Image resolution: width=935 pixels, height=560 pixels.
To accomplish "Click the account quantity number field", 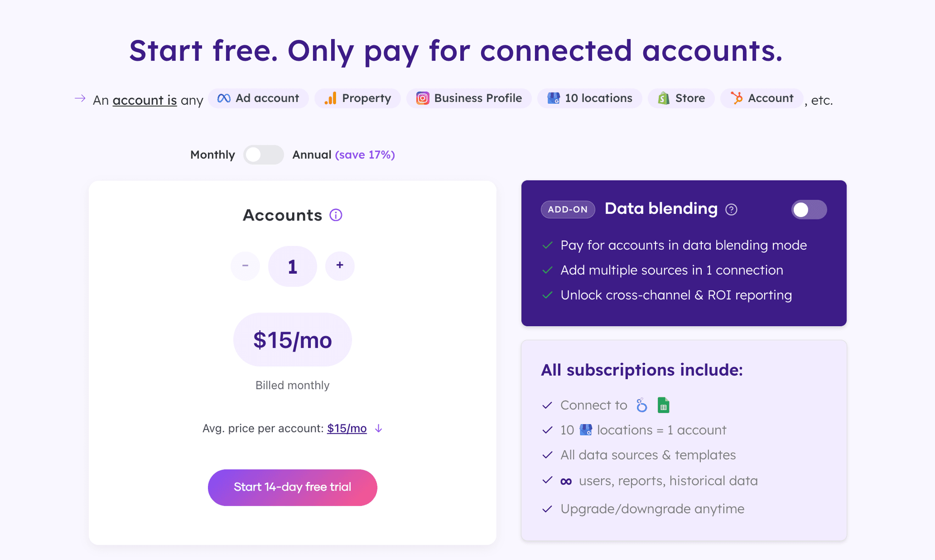I will click(292, 266).
